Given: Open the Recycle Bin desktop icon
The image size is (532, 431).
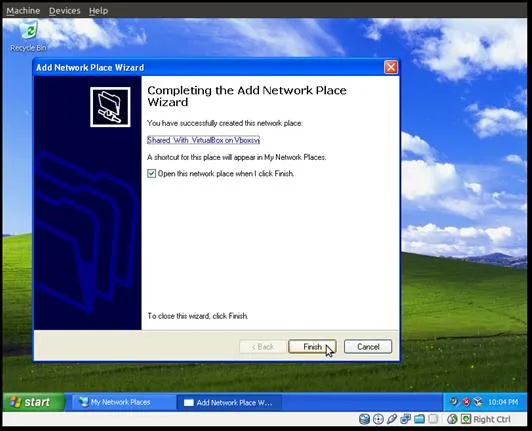Looking at the screenshot, I should click(x=29, y=36).
